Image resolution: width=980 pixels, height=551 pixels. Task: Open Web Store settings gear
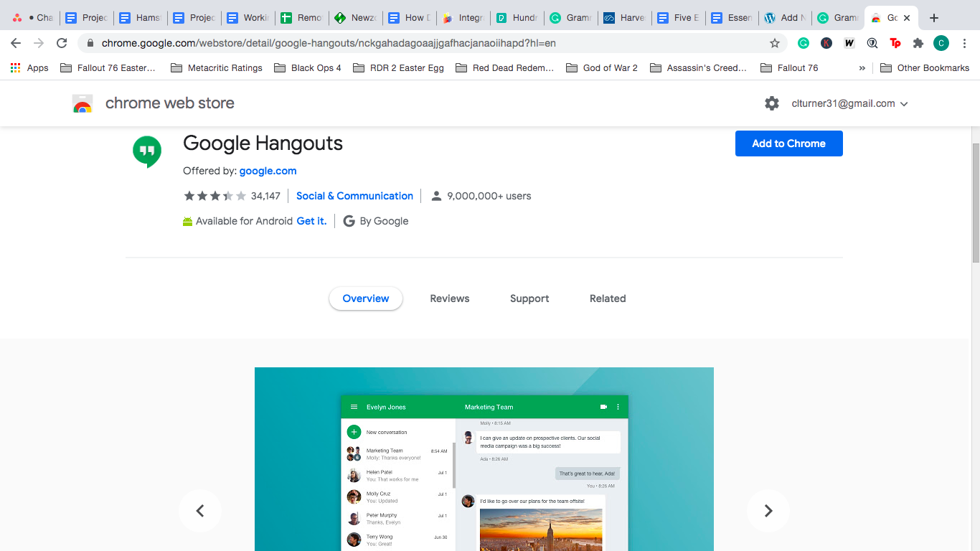pyautogui.click(x=772, y=103)
